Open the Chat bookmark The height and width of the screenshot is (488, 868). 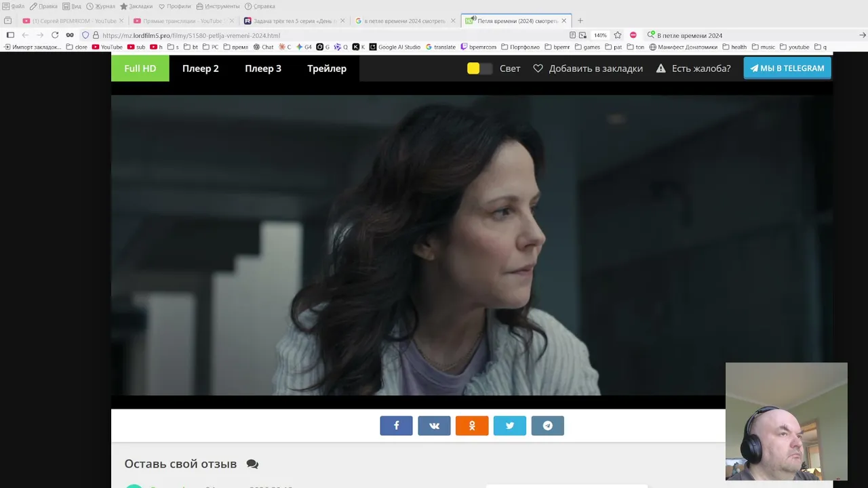[264, 47]
